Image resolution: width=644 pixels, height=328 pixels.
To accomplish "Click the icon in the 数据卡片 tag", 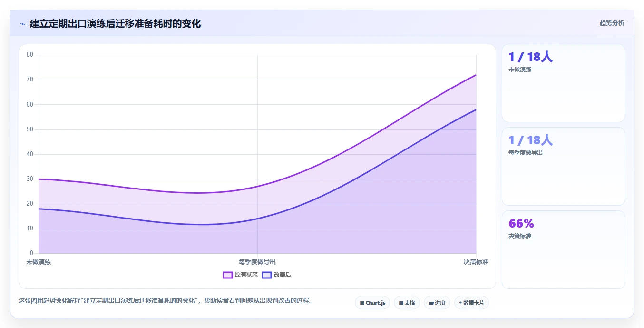I will [460, 303].
